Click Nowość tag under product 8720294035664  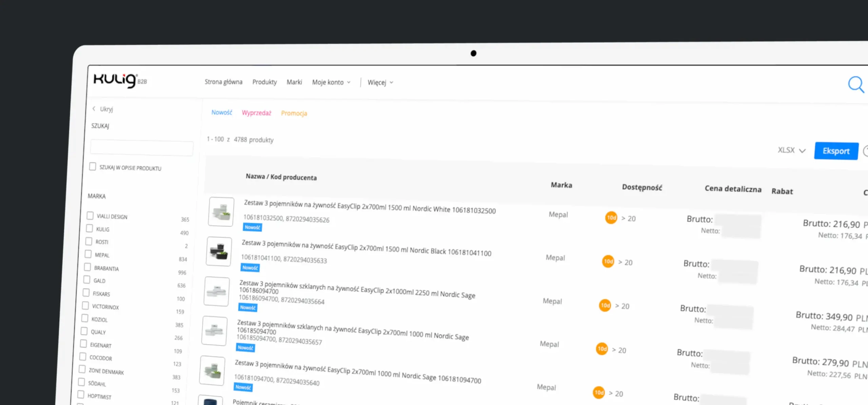click(248, 308)
